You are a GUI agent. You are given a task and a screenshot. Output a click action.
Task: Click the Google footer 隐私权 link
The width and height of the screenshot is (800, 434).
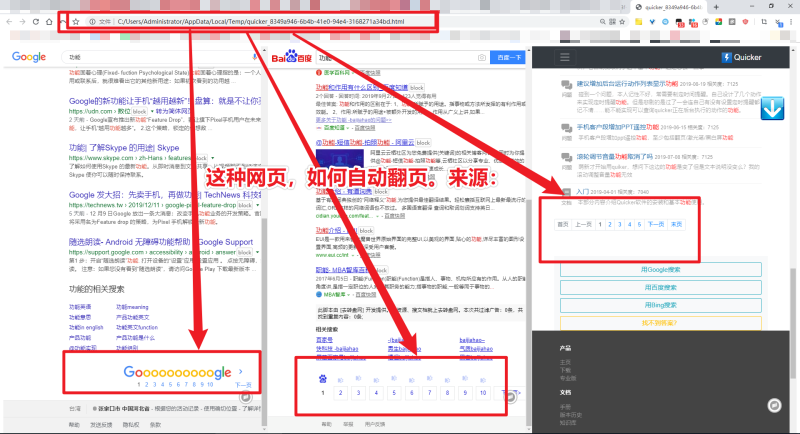point(129,424)
